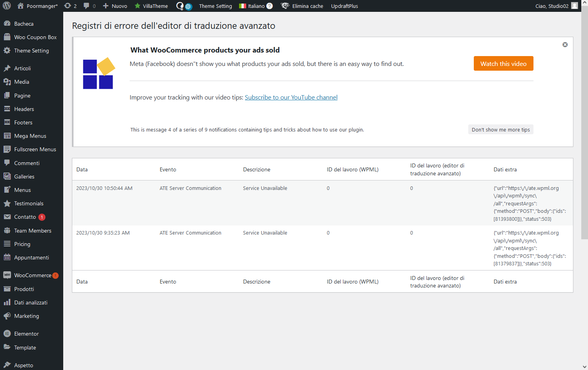588x370 pixels.
Task: Click the help question mark next to Italiano
Action: (x=269, y=6)
